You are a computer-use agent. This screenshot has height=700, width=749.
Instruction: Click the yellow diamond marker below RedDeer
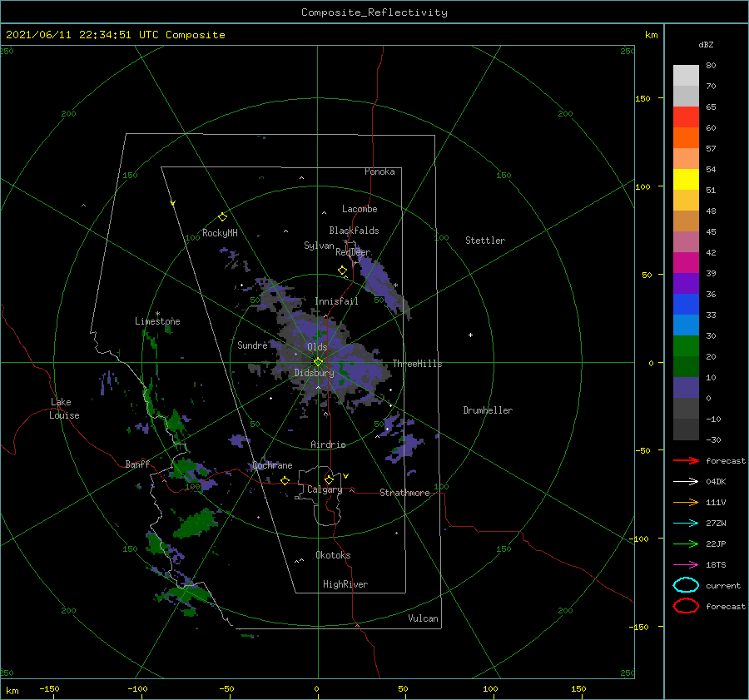coord(342,271)
